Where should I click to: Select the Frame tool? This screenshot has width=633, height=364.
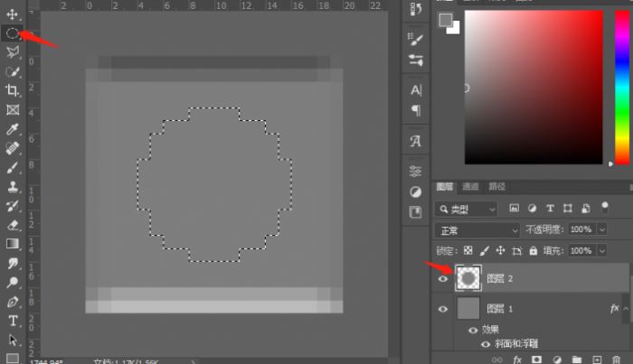pyautogui.click(x=13, y=109)
